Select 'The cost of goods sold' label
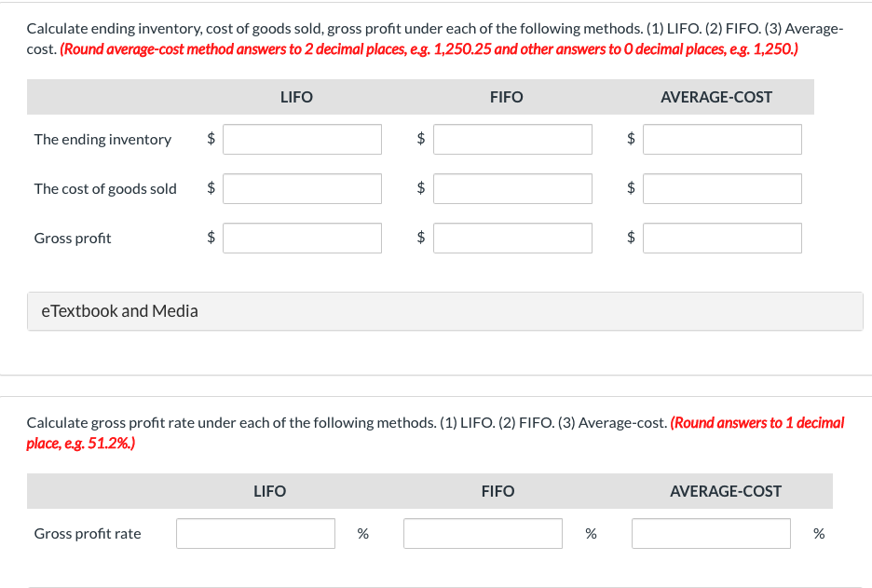 click(x=105, y=188)
